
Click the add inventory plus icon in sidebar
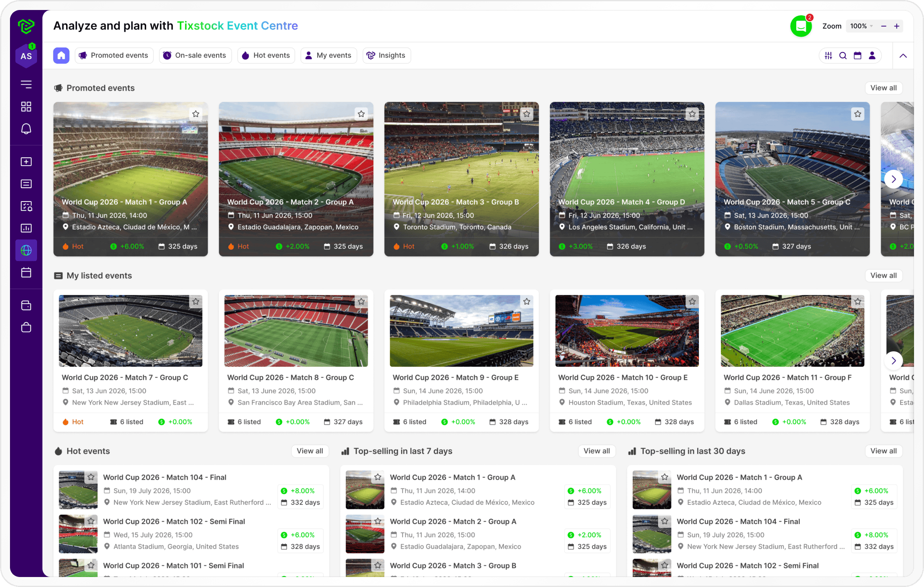(26, 162)
